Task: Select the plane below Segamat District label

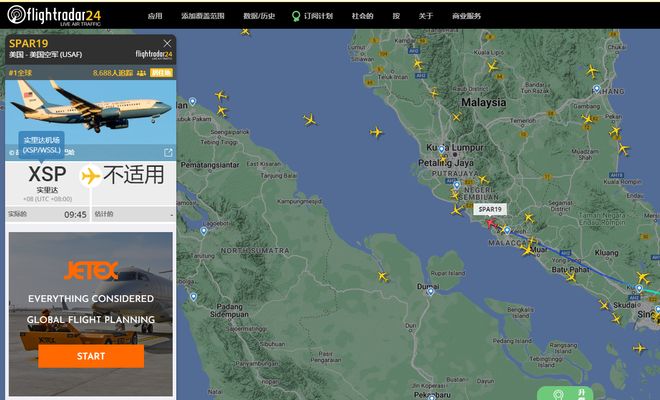Action: click(529, 218)
